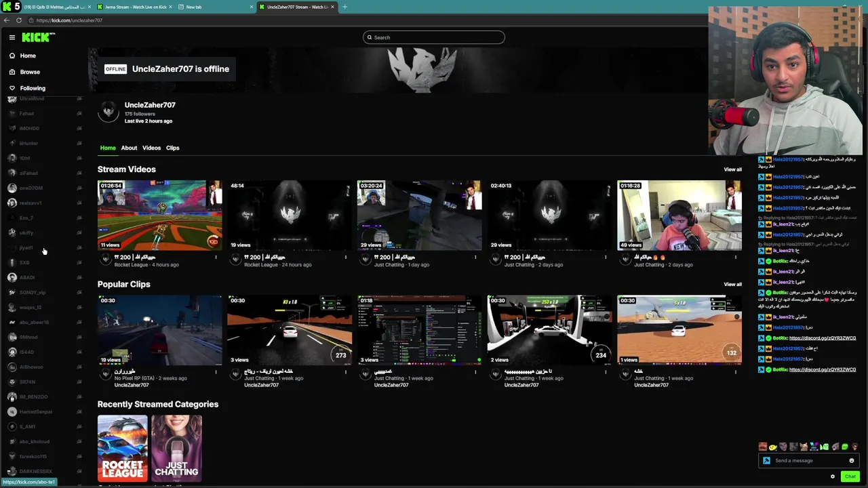Open options menu for 48:14 video
The image size is (868, 488).
pyautogui.click(x=346, y=258)
